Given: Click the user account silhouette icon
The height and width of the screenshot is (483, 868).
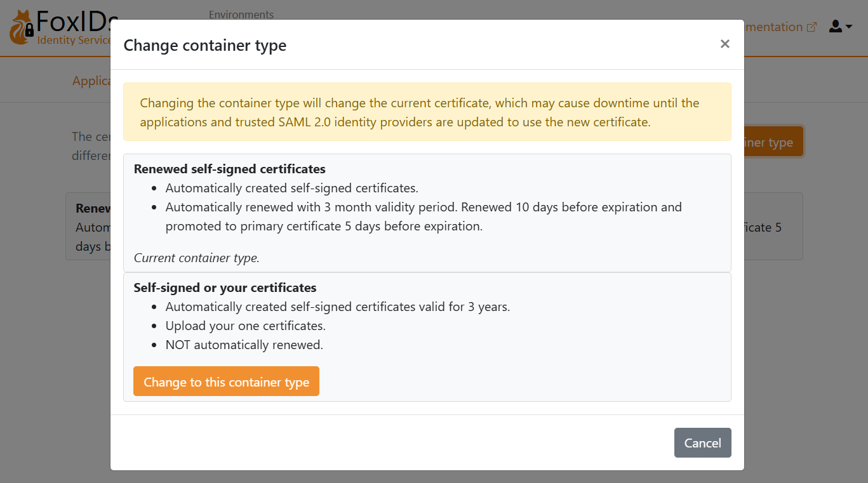Looking at the screenshot, I should [x=834, y=26].
